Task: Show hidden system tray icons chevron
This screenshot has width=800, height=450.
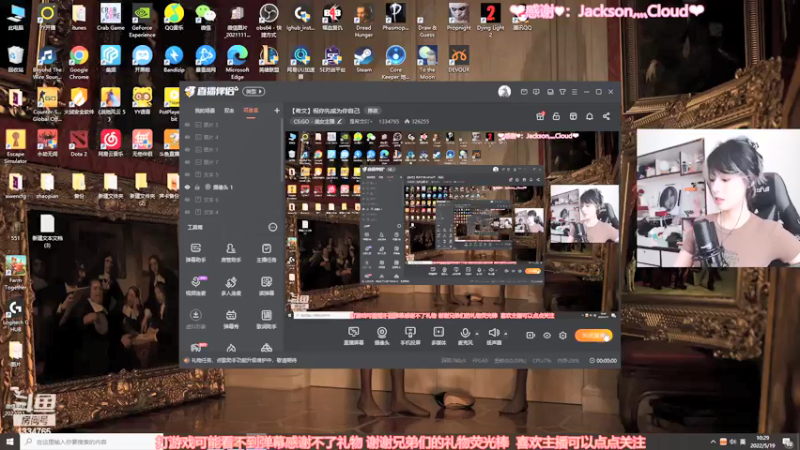Action: (x=713, y=442)
